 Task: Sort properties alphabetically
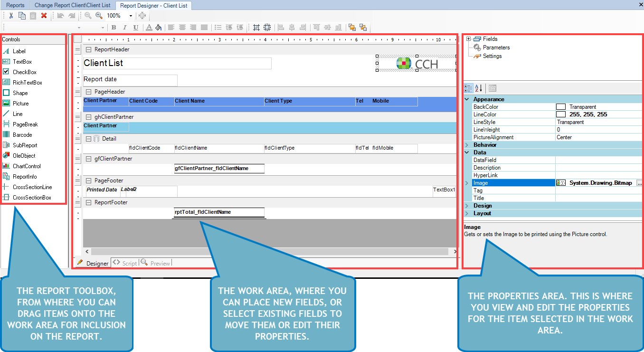point(479,88)
